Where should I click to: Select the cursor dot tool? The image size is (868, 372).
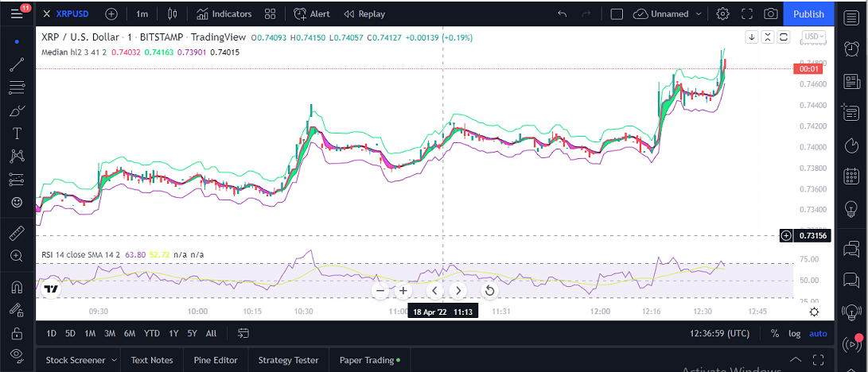click(17, 41)
